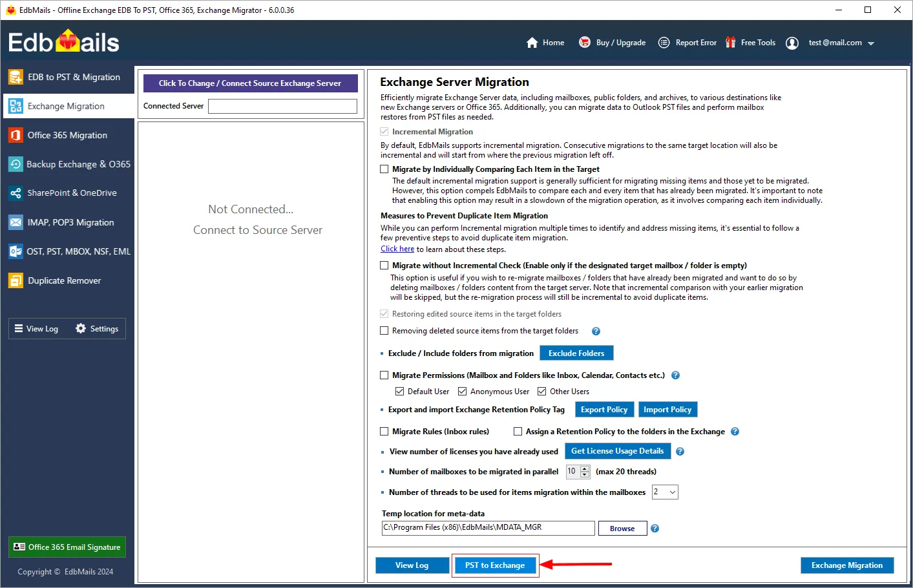Open the Home link in header

[x=553, y=43]
